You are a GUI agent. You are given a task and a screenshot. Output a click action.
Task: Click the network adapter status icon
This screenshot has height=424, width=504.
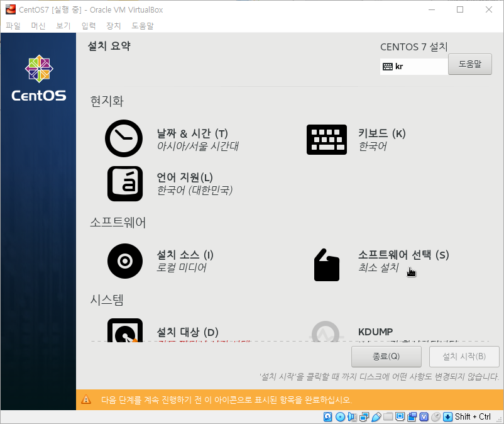(364, 417)
